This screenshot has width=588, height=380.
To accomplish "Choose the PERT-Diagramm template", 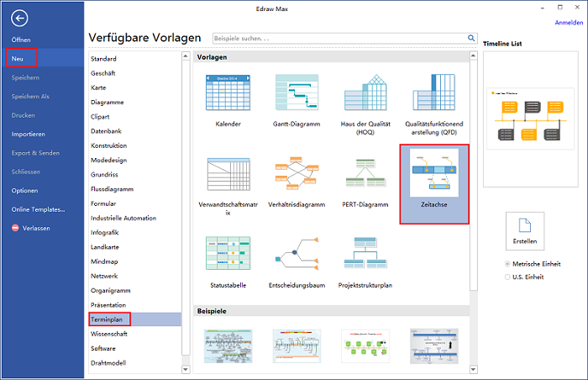I will point(365,173).
